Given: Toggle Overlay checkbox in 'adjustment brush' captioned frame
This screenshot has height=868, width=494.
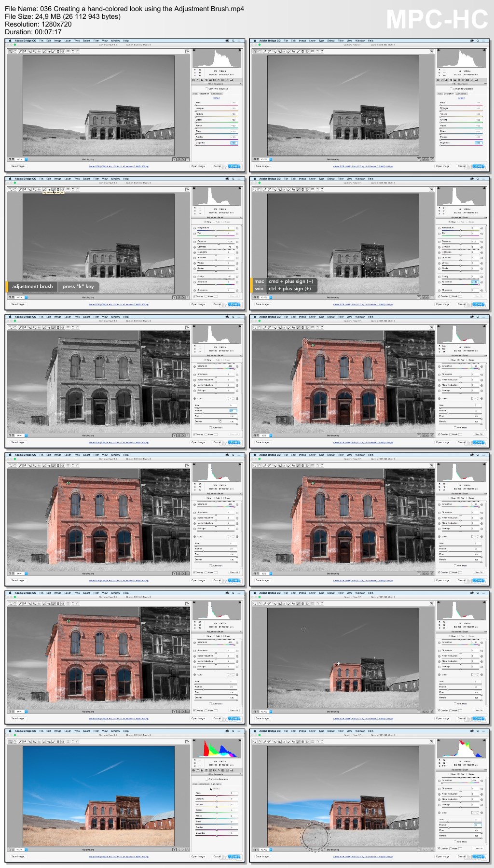Looking at the screenshot, I should coord(194,296).
